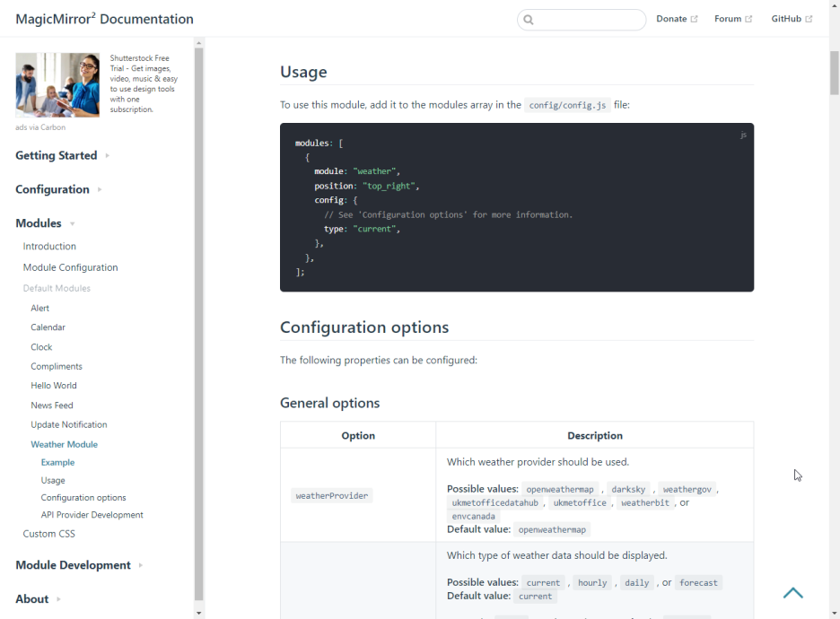Open the News Feed module page
The height and width of the screenshot is (619, 840).
tap(51, 405)
